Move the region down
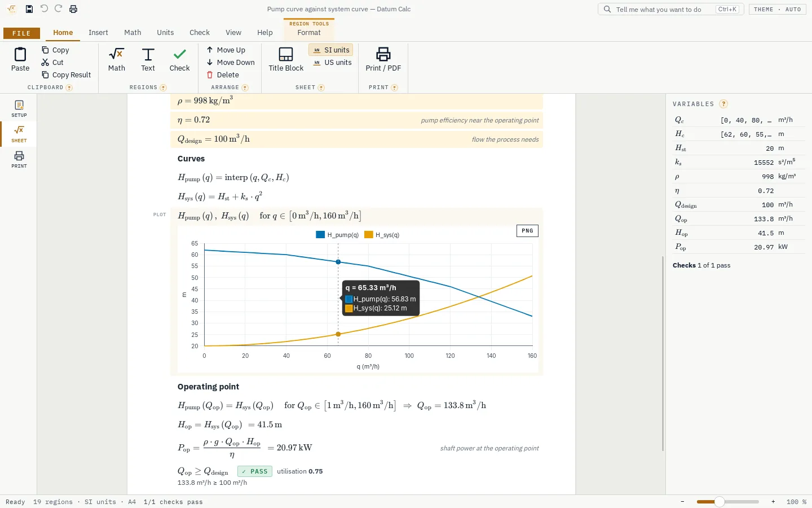The width and height of the screenshot is (812, 508). pyautogui.click(x=231, y=63)
